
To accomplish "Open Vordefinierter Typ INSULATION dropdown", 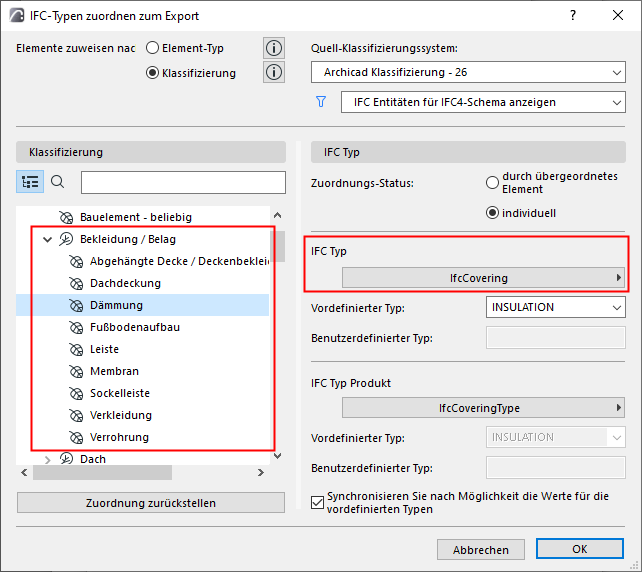I will 556,307.
